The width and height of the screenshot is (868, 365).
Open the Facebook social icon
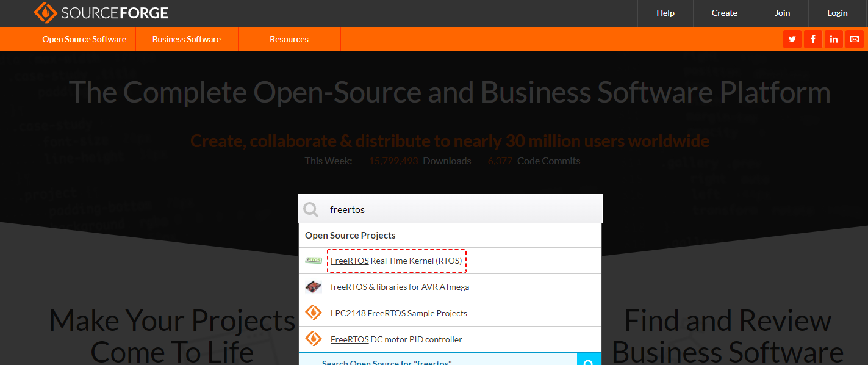click(x=813, y=39)
